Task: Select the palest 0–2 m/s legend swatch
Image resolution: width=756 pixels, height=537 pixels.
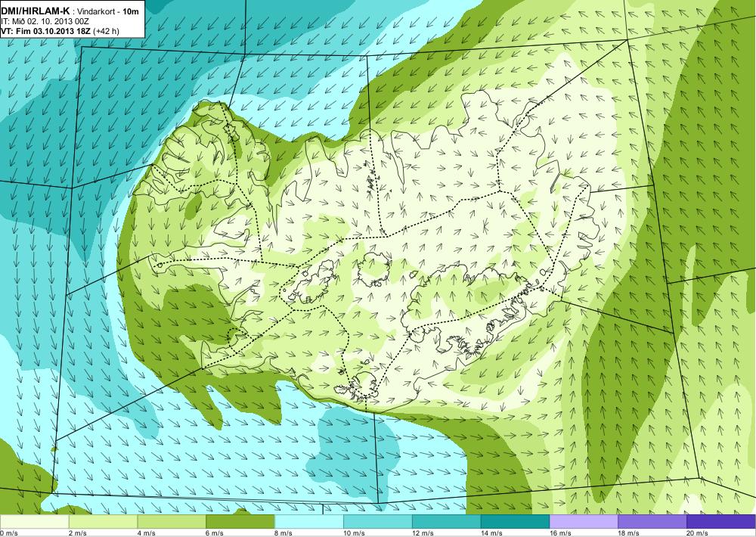Action: 34,522
